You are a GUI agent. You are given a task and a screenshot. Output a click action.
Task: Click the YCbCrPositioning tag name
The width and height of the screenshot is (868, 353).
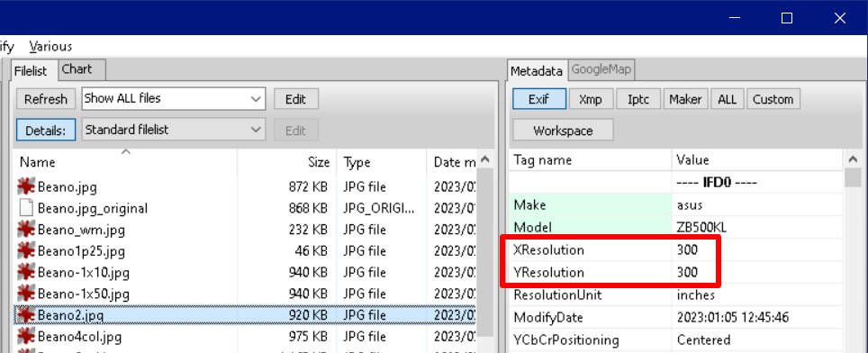tap(565, 339)
